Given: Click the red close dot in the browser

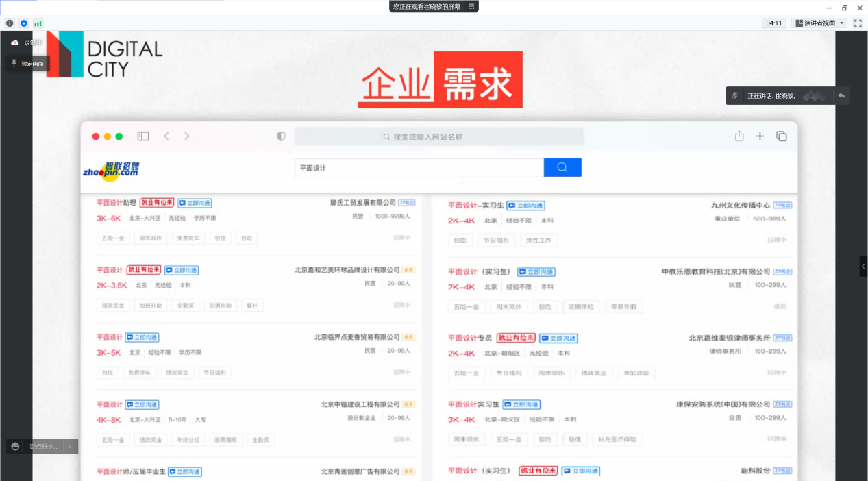Looking at the screenshot, I should [96, 136].
